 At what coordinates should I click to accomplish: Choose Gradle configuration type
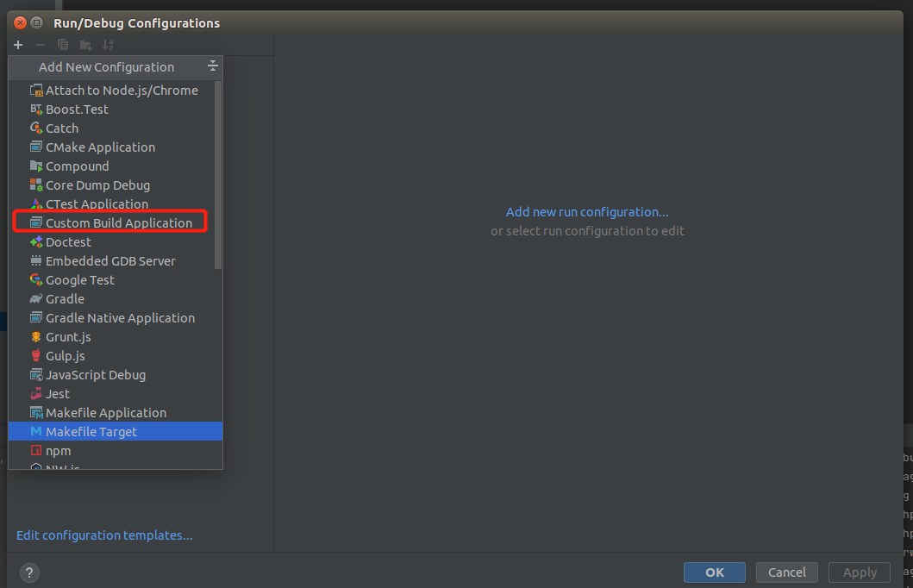116,298
